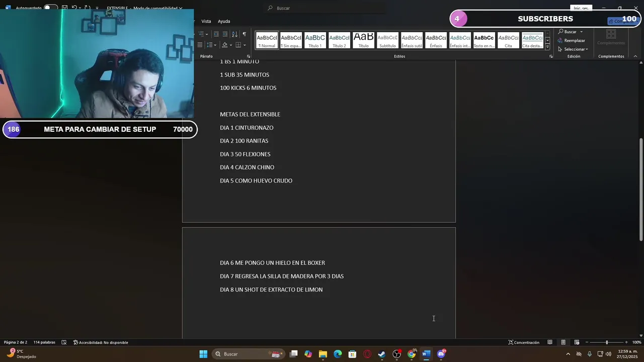Switch to Web Layout view
The image size is (644, 362).
[x=577, y=342]
